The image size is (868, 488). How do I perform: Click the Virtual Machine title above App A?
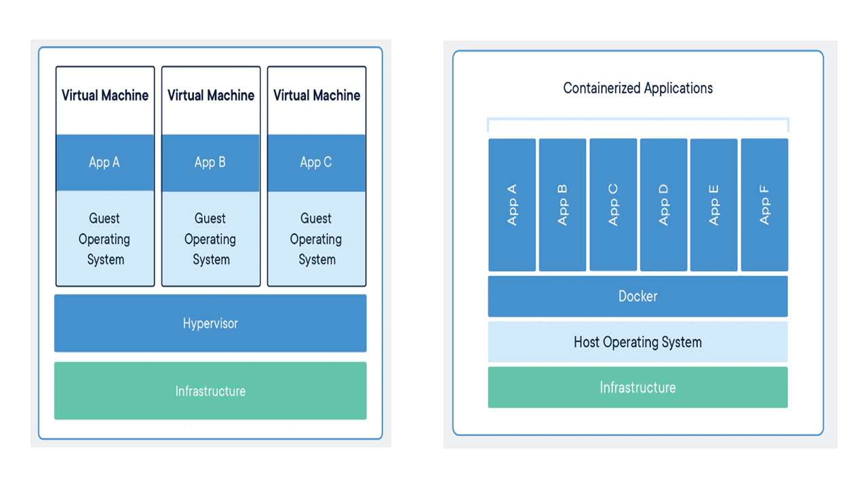coord(105,96)
